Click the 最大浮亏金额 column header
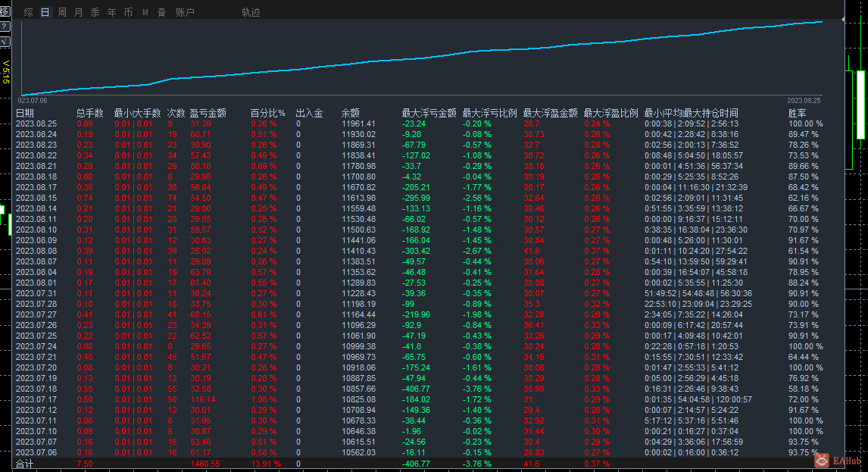The width and height of the screenshot is (868, 472). pos(429,113)
